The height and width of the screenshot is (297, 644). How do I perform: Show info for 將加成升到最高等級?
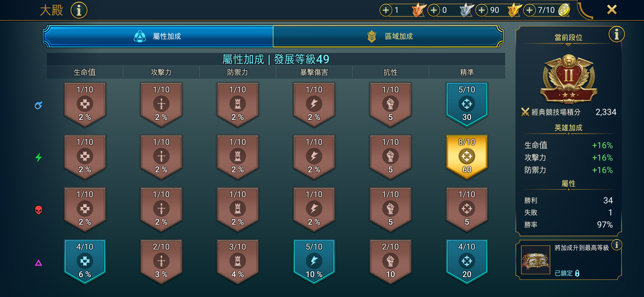click(x=617, y=245)
